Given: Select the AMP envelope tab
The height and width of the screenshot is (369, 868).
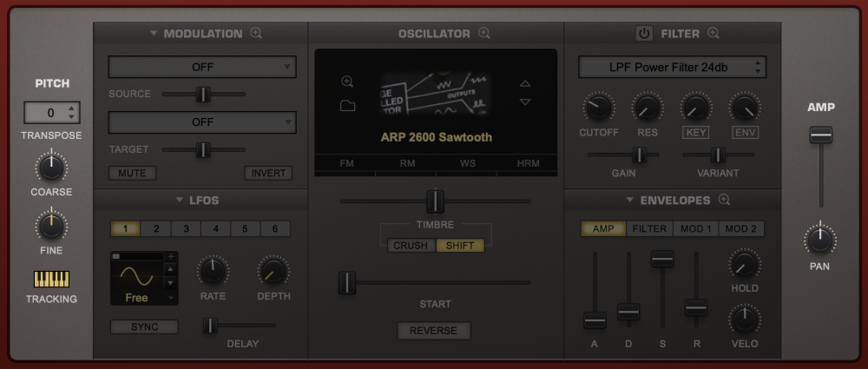Looking at the screenshot, I should coord(603,229).
